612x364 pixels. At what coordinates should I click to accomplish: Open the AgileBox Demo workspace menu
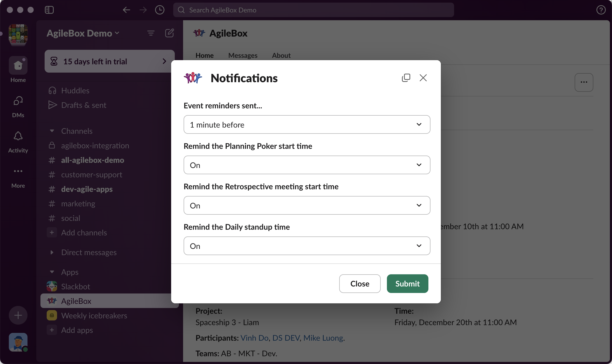pyautogui.click(x=83, y=33)
